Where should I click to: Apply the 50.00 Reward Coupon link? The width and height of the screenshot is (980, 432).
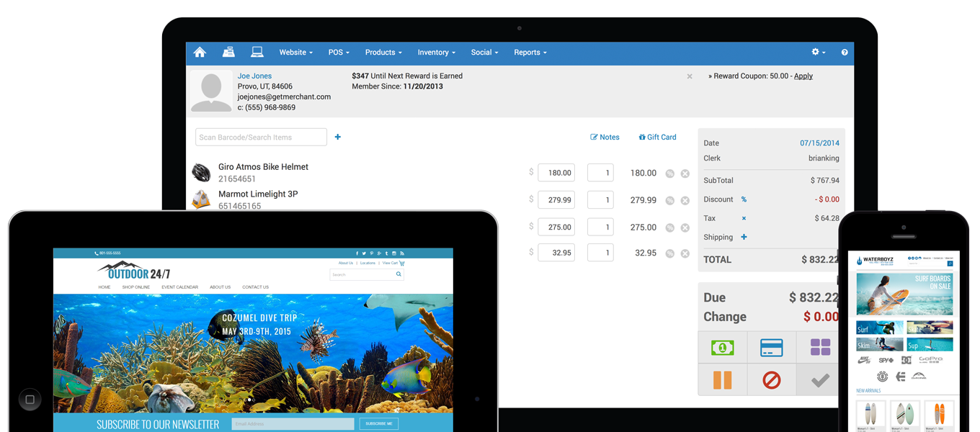click(x=803, y=76)
